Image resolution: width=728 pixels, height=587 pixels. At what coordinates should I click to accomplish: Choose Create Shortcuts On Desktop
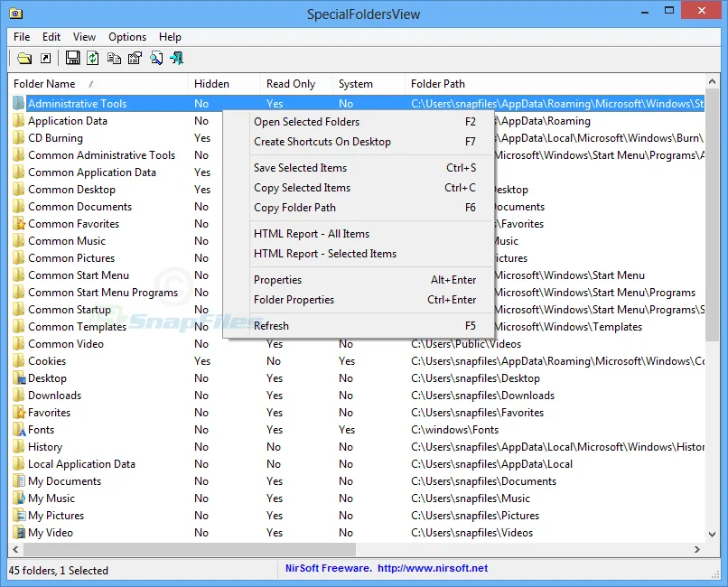pyautogui.click(x=358, y=142)
